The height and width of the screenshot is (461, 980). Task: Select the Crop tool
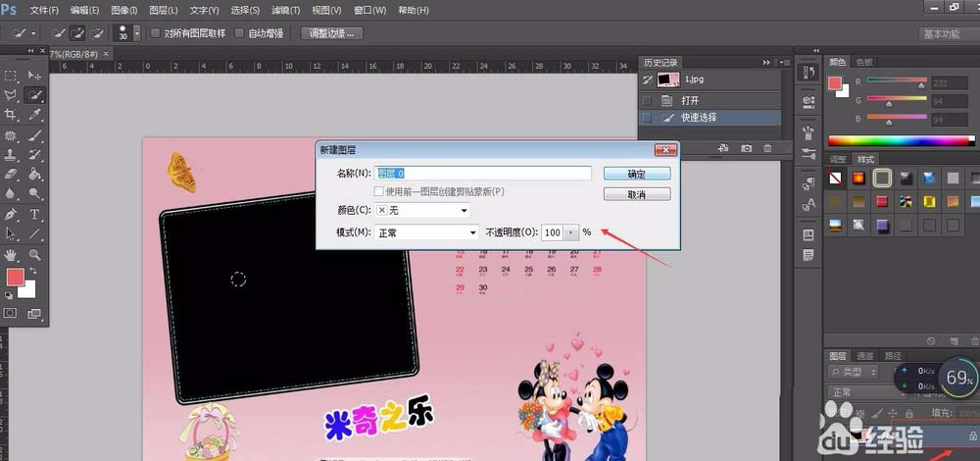click(11, 115)
